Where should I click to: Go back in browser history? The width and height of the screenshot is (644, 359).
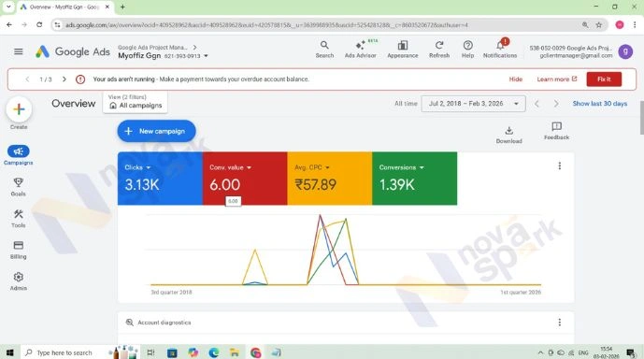(x=9, y=24)
